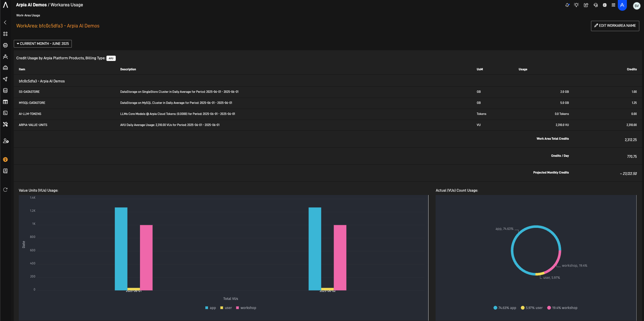Click the blue compass icon in top bar

click(x=622, y=5)
